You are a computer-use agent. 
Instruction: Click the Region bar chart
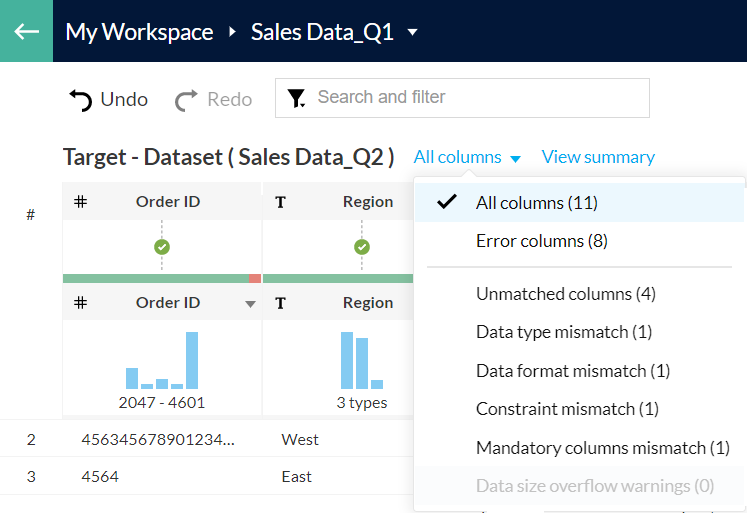point(362,361)
